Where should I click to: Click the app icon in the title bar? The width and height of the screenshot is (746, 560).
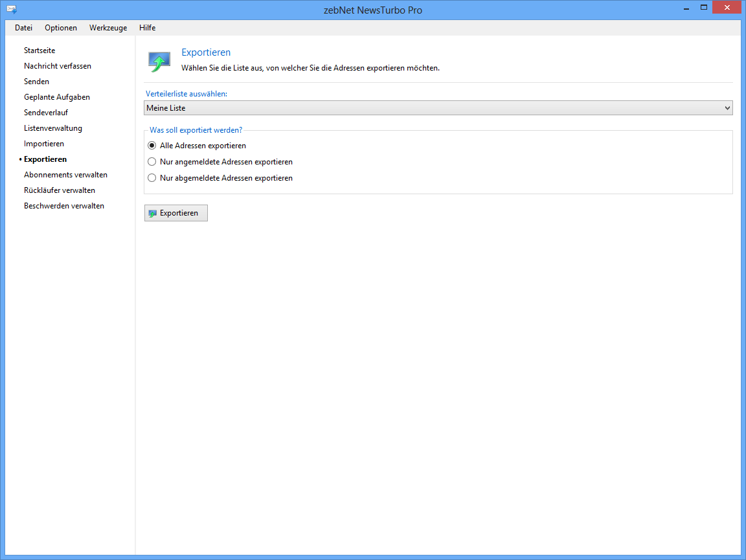[x=12, y=10]
